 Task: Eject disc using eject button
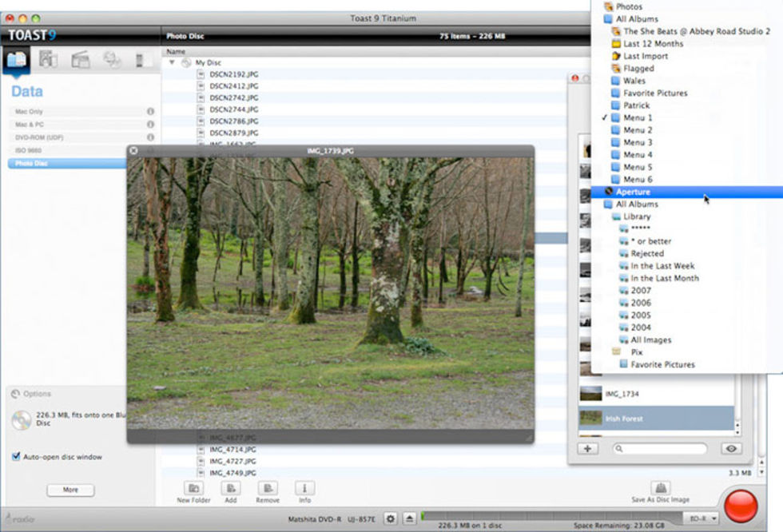click(x=409, y=518)
